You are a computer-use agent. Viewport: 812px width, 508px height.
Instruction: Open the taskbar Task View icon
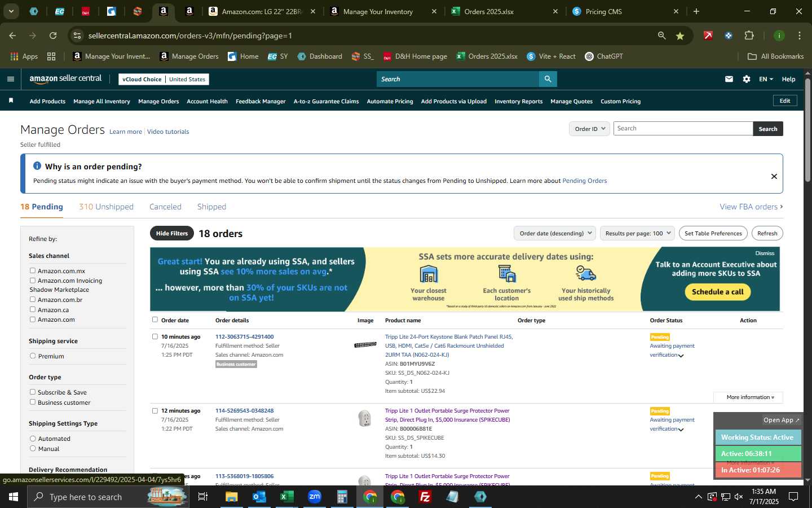pyautogui.click(x=203, y=497)
